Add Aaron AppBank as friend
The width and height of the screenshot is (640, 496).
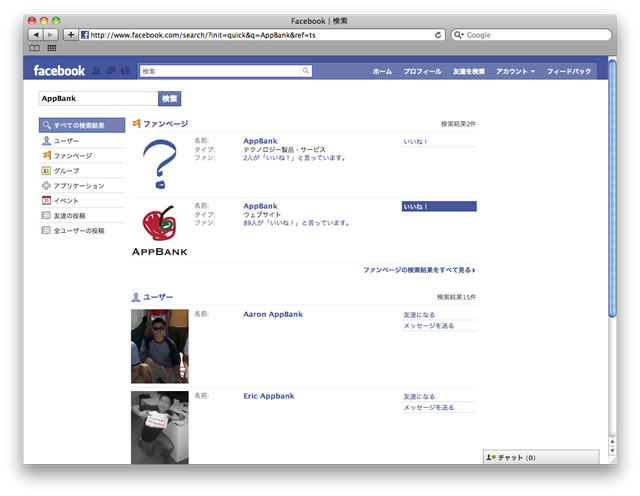[419, 315]
